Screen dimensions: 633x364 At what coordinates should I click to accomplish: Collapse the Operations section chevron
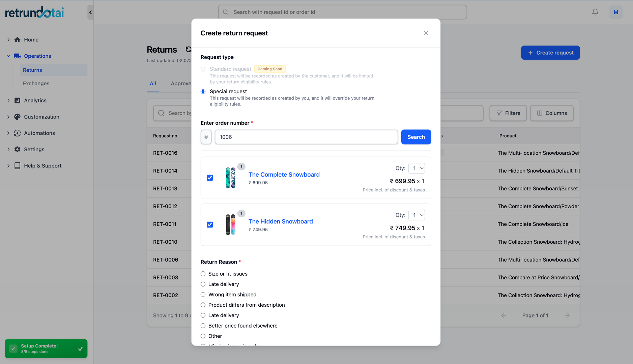coord(8,56)
